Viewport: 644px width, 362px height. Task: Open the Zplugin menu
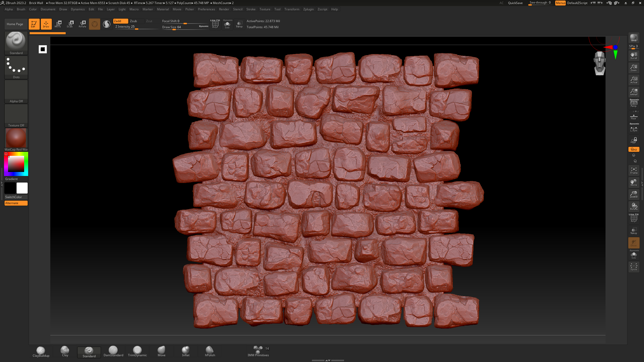[308, 9]
